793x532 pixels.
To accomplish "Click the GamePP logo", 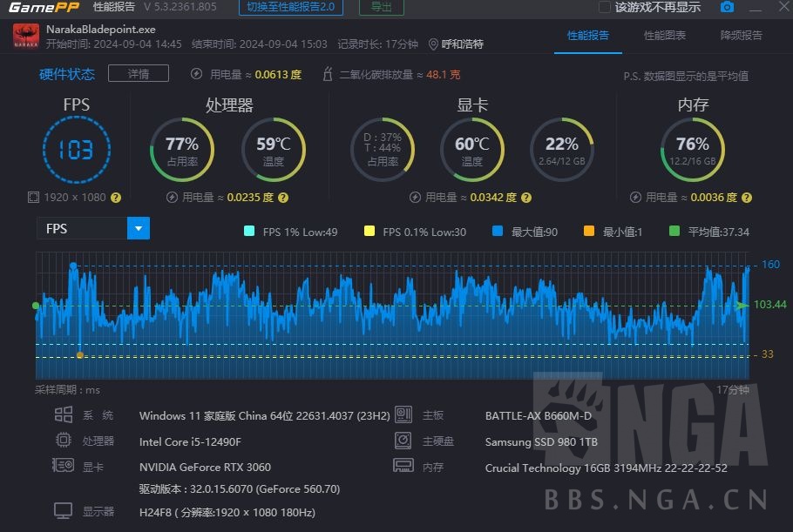I will coord(40,8).
